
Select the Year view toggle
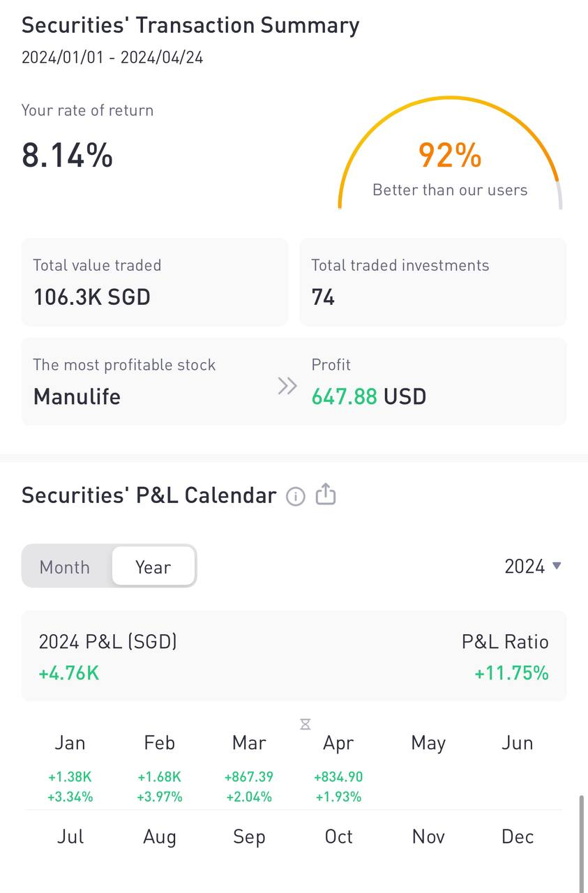[153, 566]
